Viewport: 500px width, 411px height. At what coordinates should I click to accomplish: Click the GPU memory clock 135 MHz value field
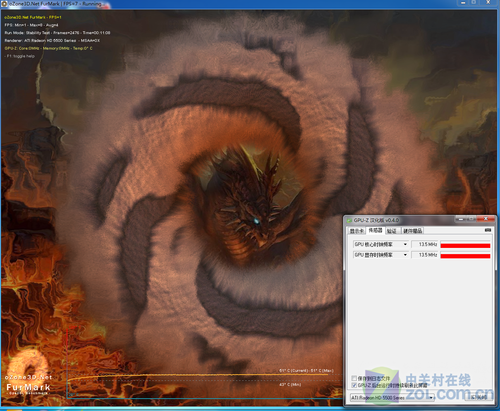tap(425, 255)
